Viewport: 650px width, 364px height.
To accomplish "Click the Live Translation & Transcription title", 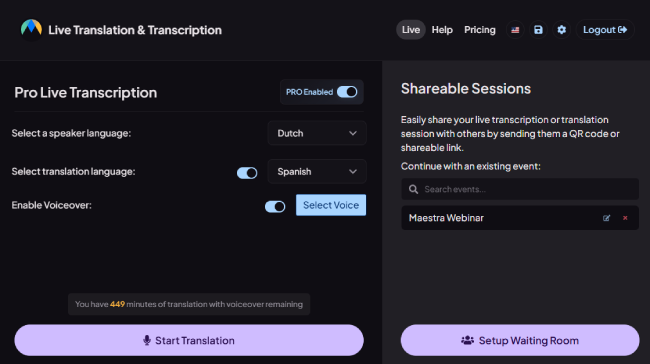I will click(135, 30).
